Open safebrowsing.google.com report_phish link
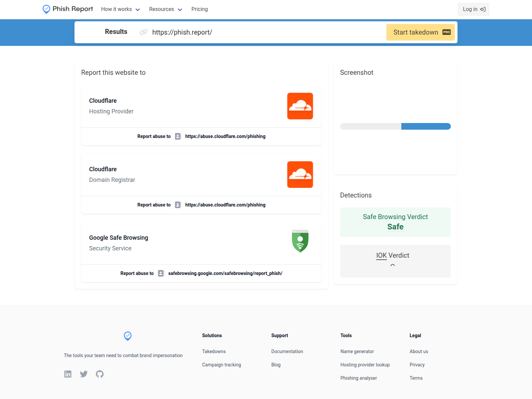This screenshot has height=399, width=532. tap(225, 273)
